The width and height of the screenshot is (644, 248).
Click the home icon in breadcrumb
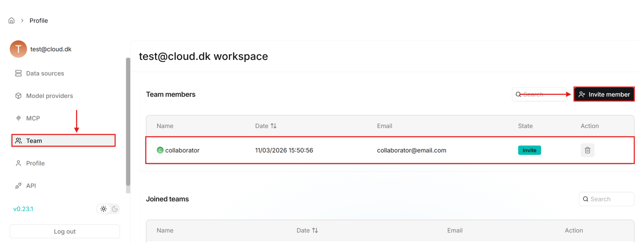[x=11, y=21]
